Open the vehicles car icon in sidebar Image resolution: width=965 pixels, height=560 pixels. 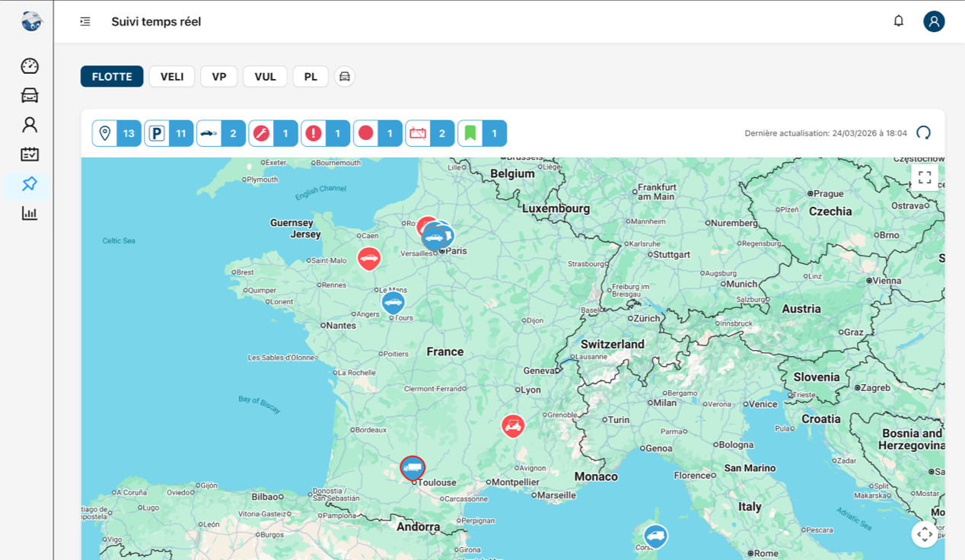point(30,95)
